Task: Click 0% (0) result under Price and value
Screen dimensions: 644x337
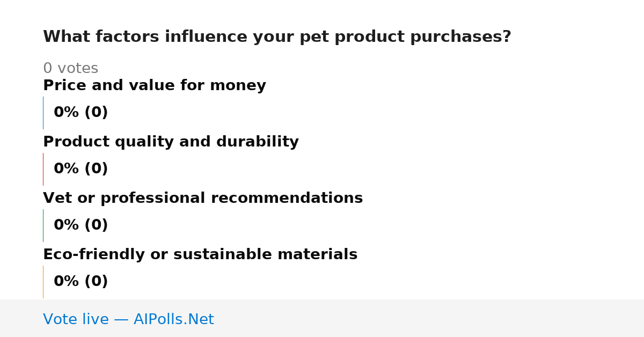Action: click(81, 113)
